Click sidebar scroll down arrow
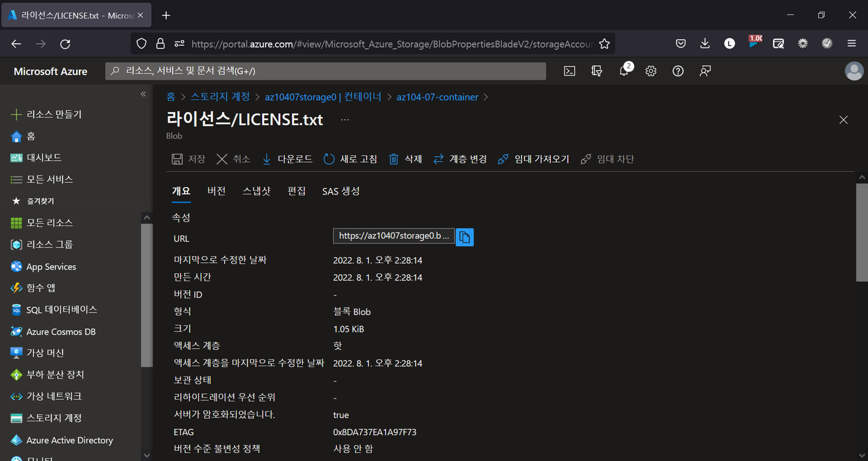Screen dimensions: 868x461 [x=147, y=455]
